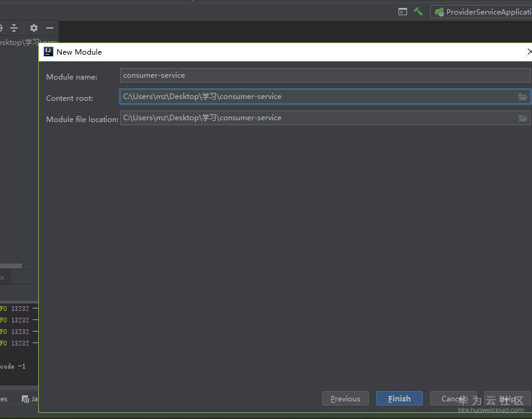Browse folder for Module file location
This screenshot has height=419, width=532.
[523, 118]
